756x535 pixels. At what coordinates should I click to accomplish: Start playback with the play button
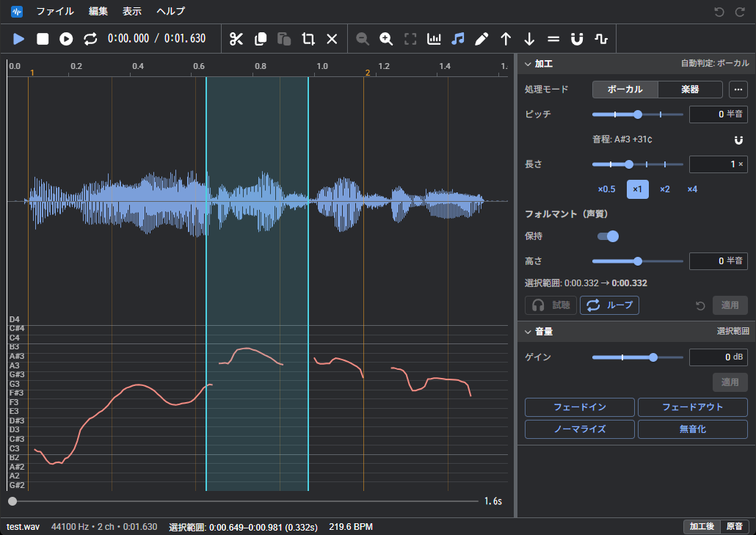coord(19,39)
